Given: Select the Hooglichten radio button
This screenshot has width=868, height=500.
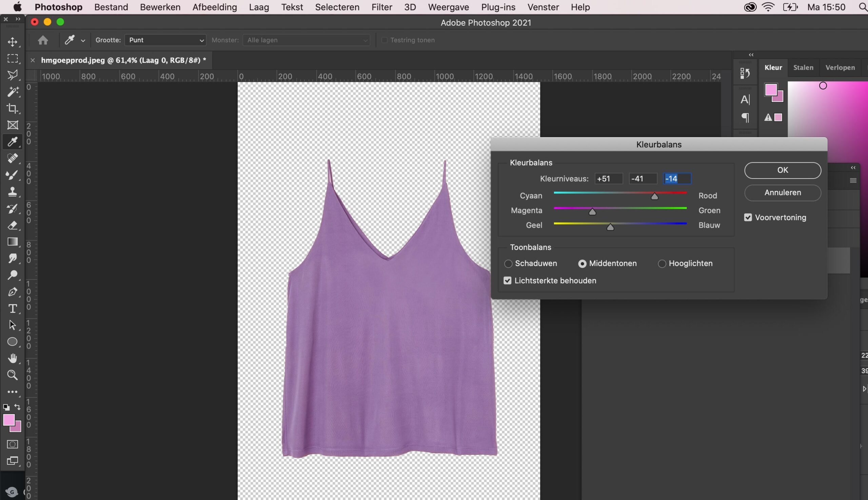Looking at the screenshot, I should [x=662, y=264].
